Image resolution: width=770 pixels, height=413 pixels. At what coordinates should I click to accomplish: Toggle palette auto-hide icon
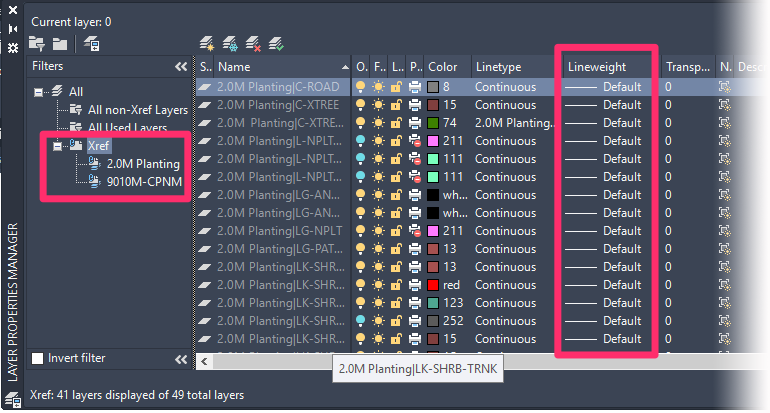(x=13, y=29)
